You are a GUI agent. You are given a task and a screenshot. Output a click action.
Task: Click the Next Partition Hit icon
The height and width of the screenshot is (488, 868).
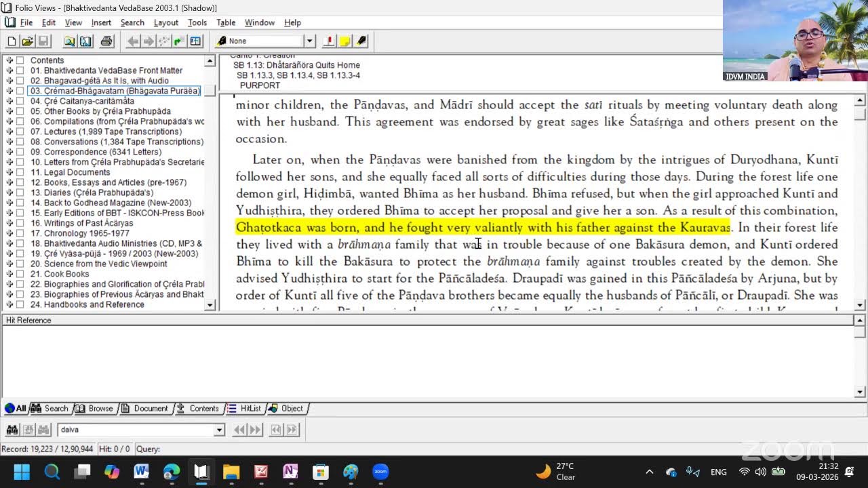coord(292,430)
